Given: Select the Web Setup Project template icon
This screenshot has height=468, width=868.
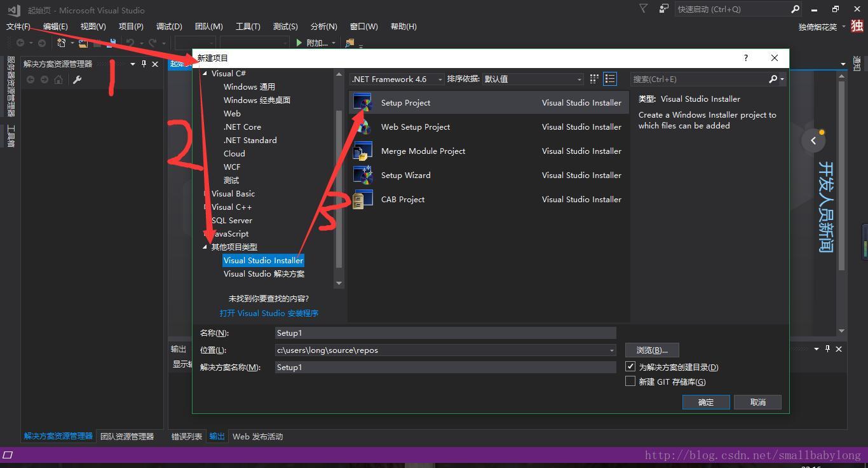Looking at the screenshot, I should [362, 127].
